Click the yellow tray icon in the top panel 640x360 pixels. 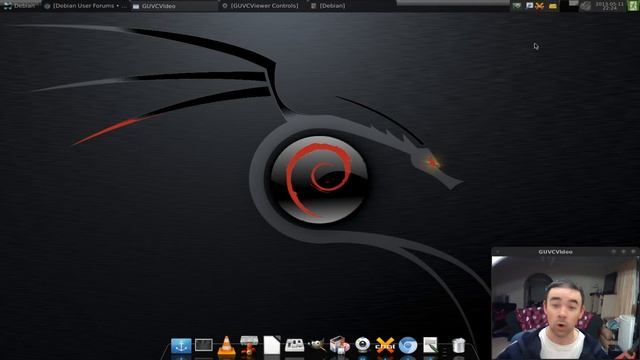(x=553, y=6)
